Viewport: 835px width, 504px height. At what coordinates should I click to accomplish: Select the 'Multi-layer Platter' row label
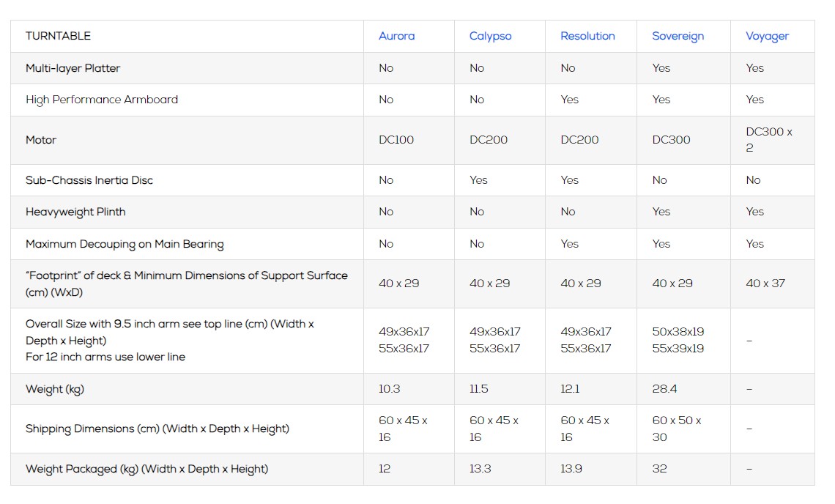click(x=73, y=68)
